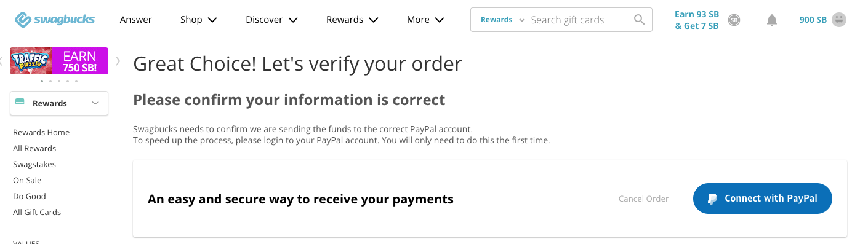Viewport: 868px width, 244px height.
Task: Go to previous promo banner with left arrow
Action: pyautogui.click(x=2, y=61)
